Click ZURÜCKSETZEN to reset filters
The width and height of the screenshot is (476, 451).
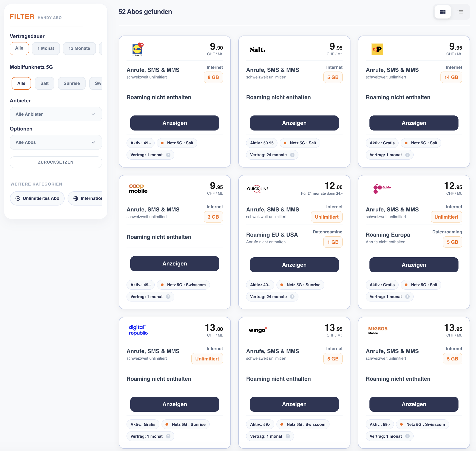(x=56, y=162)
